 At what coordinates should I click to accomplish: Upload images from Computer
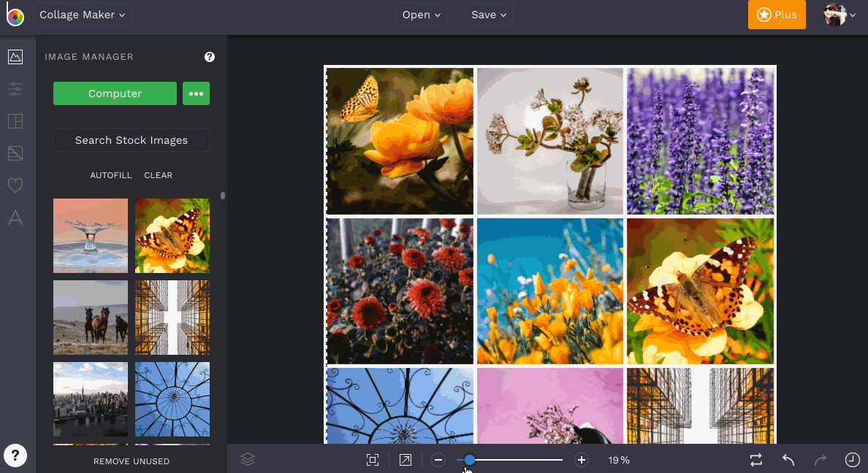(115, 93)
